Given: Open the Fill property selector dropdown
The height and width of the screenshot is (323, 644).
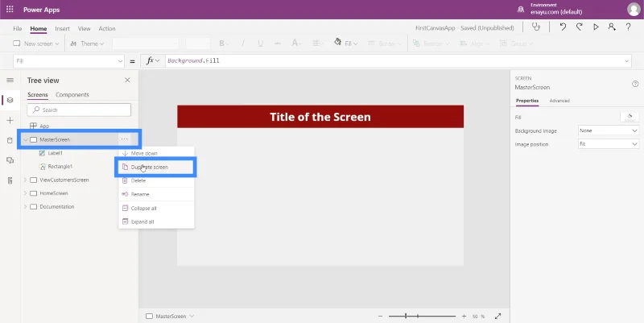Looking at the screenshot, I should (x=68, y=61).
